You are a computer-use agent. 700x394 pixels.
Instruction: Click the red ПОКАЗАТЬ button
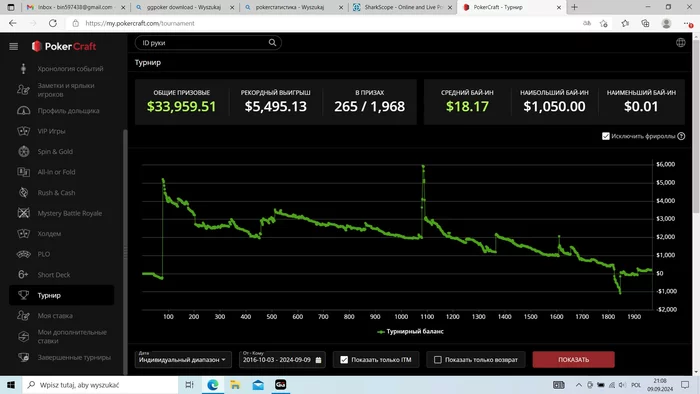573,360
